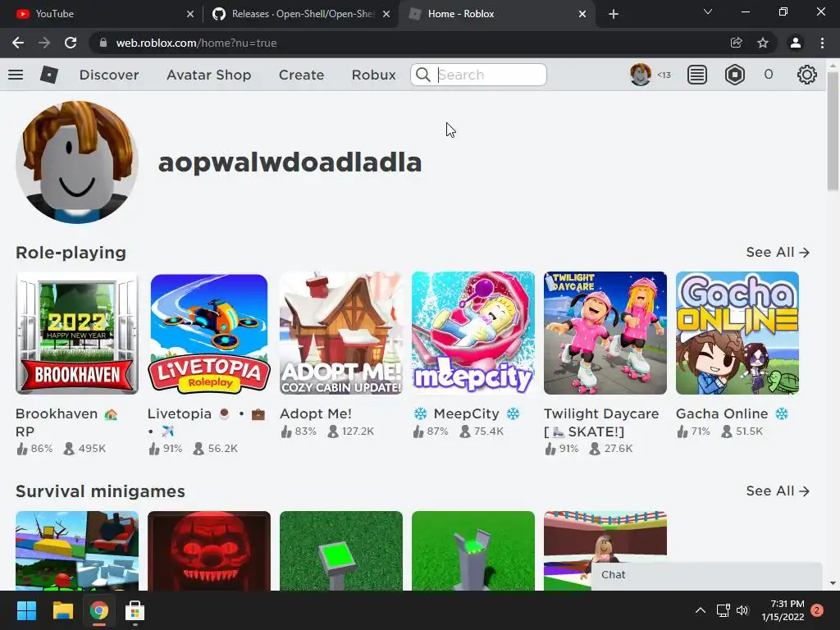Open the Chat panel
This screenshot has height=630, width=840.
[706, 575]
